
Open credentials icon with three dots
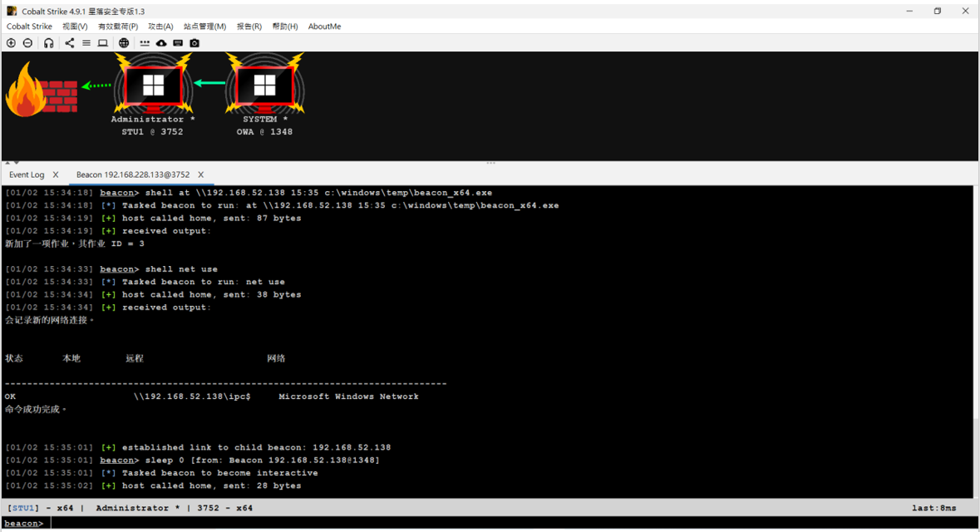tap(145, 43)
